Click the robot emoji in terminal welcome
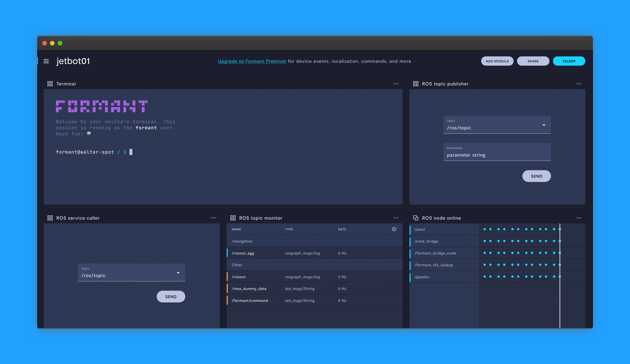Viewport: 630px width, 364px height. point(89,133)
